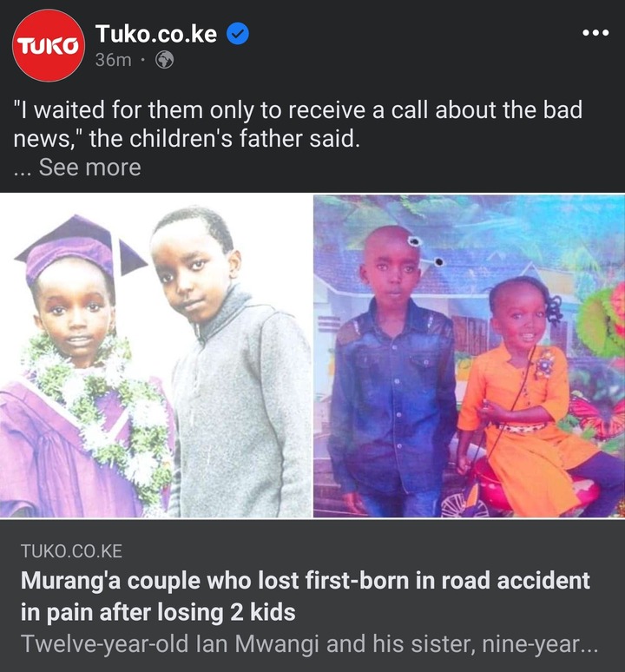Open the right photo with orange dress

(x=469, y=356)
